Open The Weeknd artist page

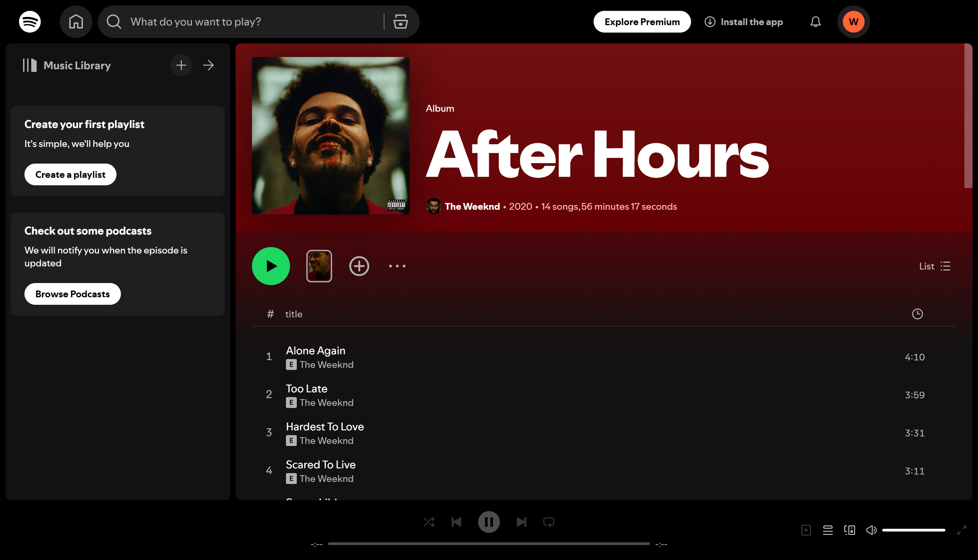[x=472, y=206]
